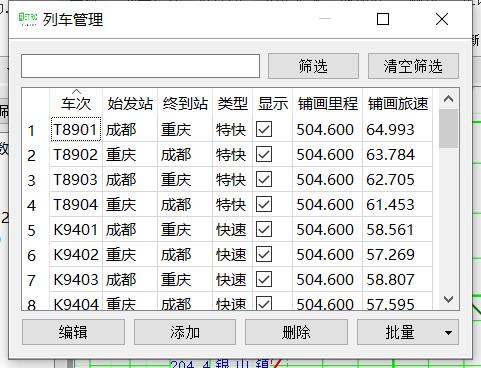Click 成都 origin cell in T8903 row
Image resolution: width=481 pixels, height=368 pixels.
tap(130, 179)
